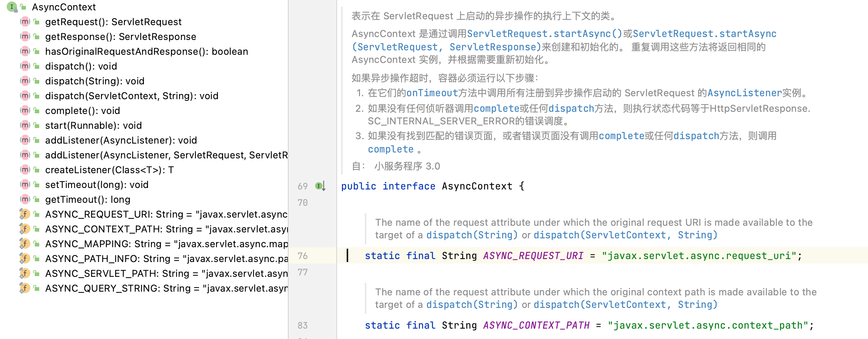Click the AsyncContext interface icon in structure tree
The width and height of the screenshot is (868, 339).
tap(12, 7)
